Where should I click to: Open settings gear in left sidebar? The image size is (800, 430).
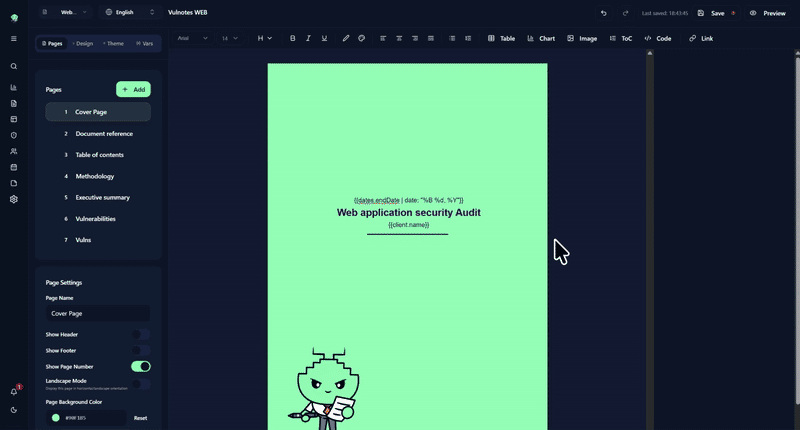pos(14,199)
